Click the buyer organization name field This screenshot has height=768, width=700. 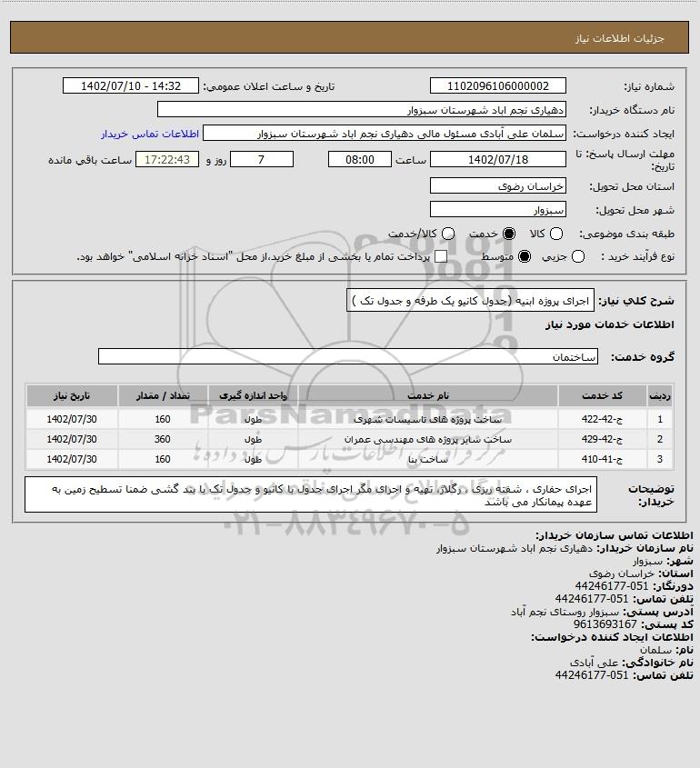click(x=362, y=110)
